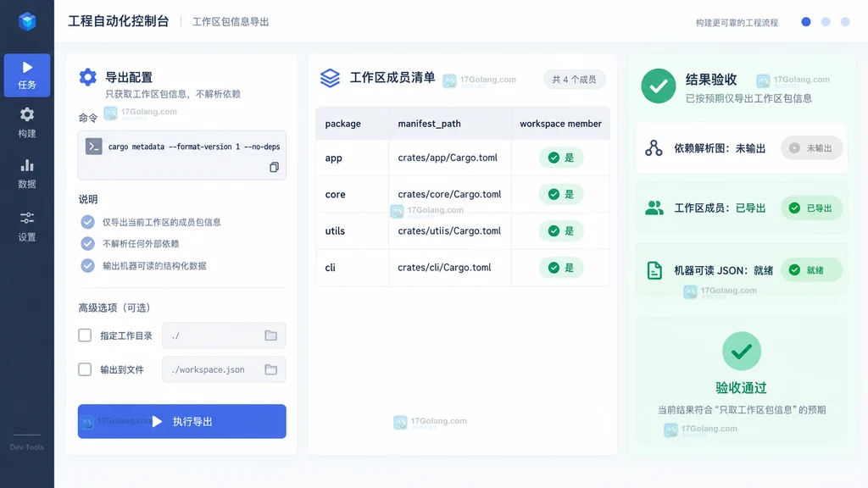Open the 设置 sidebar section

tap(27, 226)
